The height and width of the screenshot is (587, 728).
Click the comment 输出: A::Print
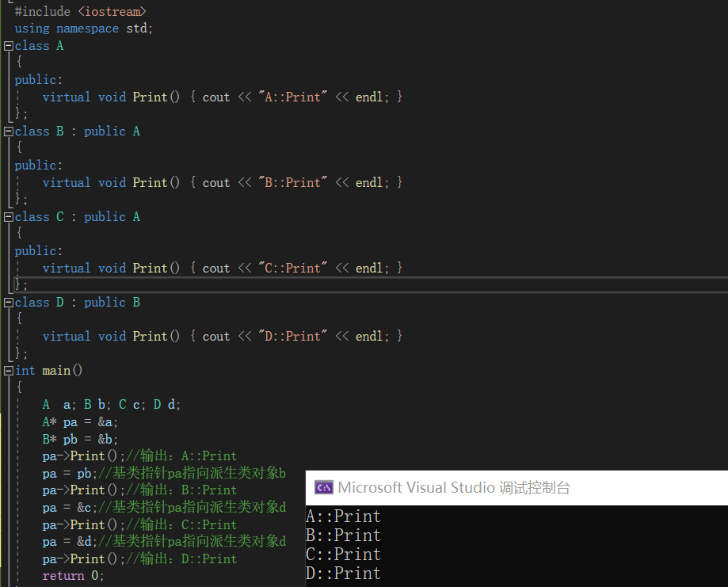[x=181, y=456]
